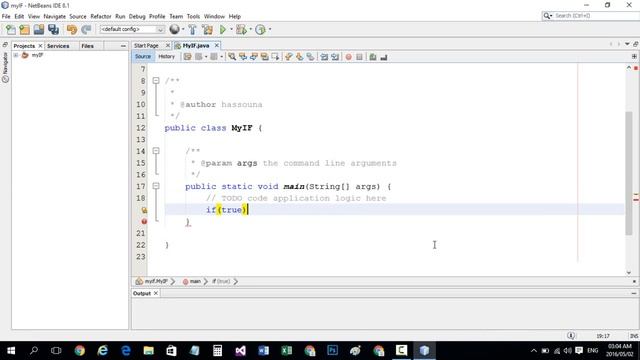Switch to the Services tab
This screenshot has height=360, width=640.
click(58, 46)
